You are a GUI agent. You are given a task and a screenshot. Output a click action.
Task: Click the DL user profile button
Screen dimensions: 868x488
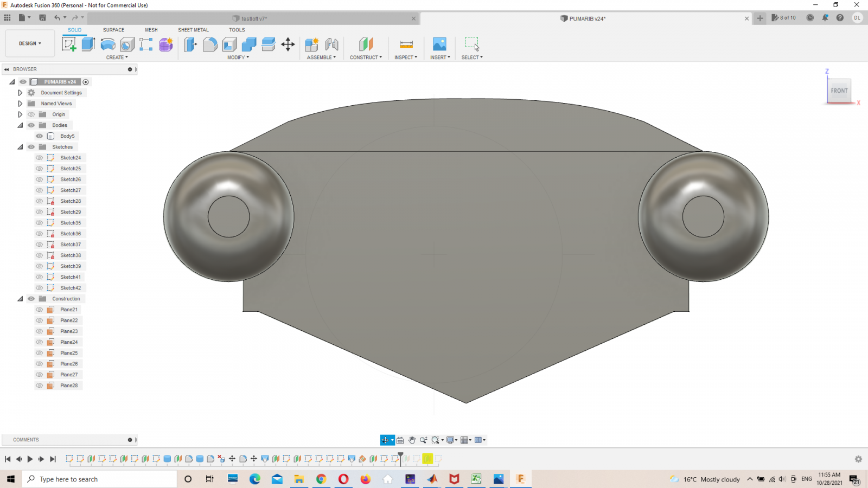pos(857,18)
